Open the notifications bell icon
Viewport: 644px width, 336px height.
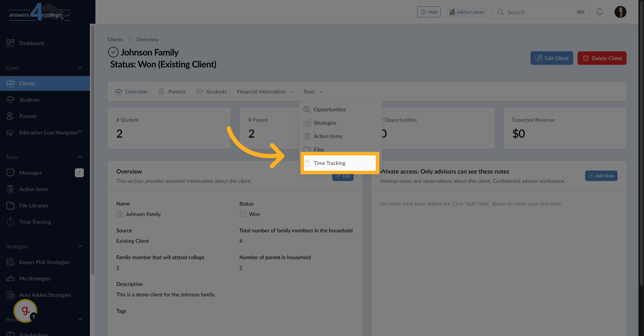[600, 12]
